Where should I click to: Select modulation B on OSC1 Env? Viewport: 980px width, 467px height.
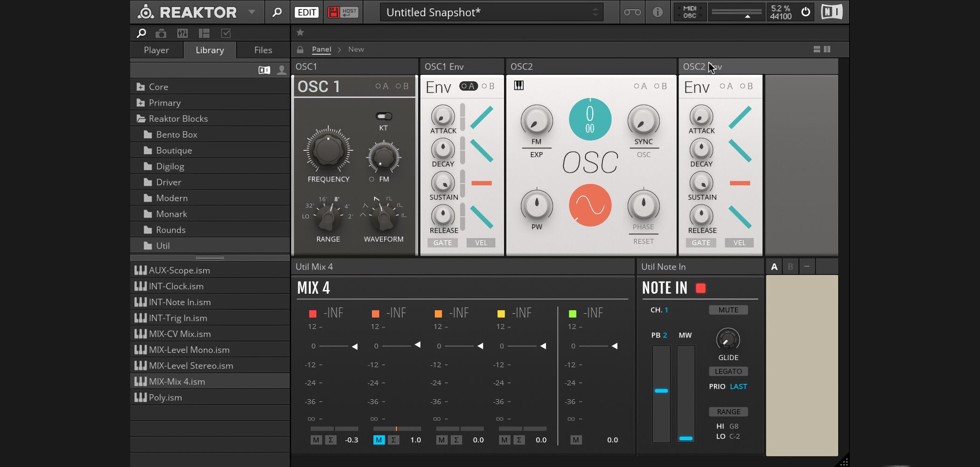488,86
